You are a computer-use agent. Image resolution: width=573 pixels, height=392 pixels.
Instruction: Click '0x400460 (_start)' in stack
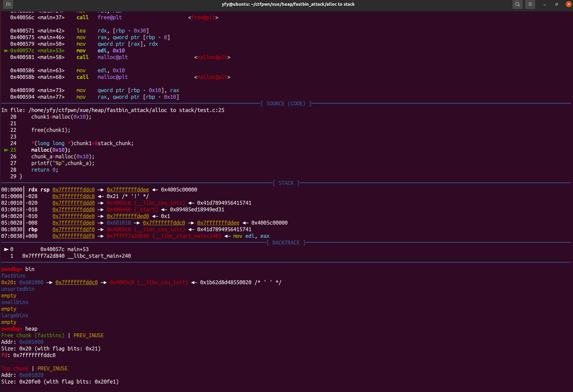[132, 210]
